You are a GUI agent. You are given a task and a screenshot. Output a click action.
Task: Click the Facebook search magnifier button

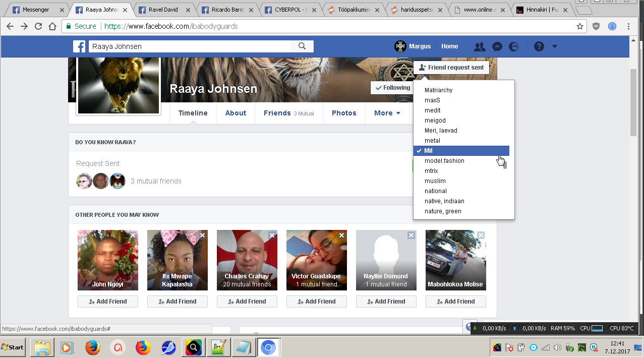click(302, 46)
